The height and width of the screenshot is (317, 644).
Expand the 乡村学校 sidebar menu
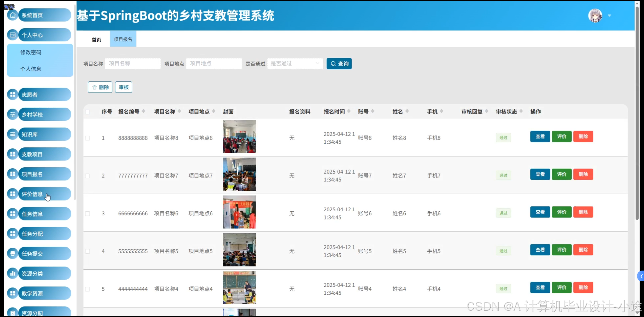point(45,114)
